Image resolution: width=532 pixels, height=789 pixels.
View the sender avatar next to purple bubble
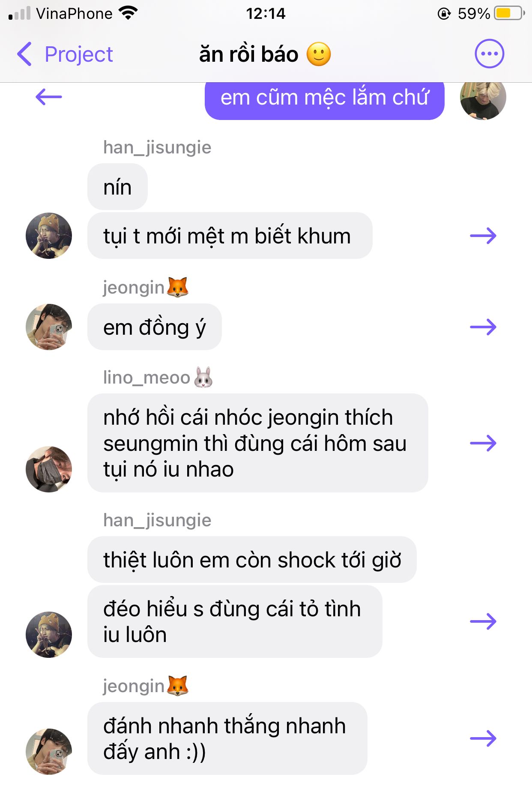483,98
